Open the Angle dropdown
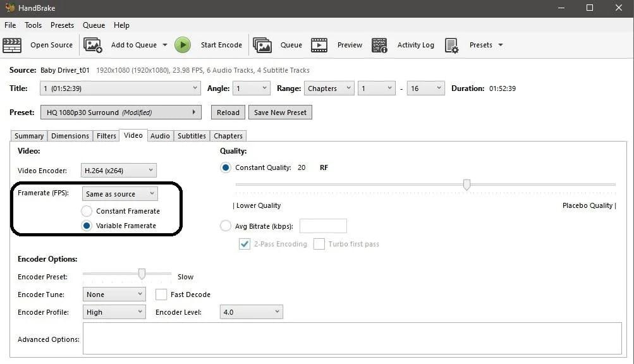 coord(252,88)
